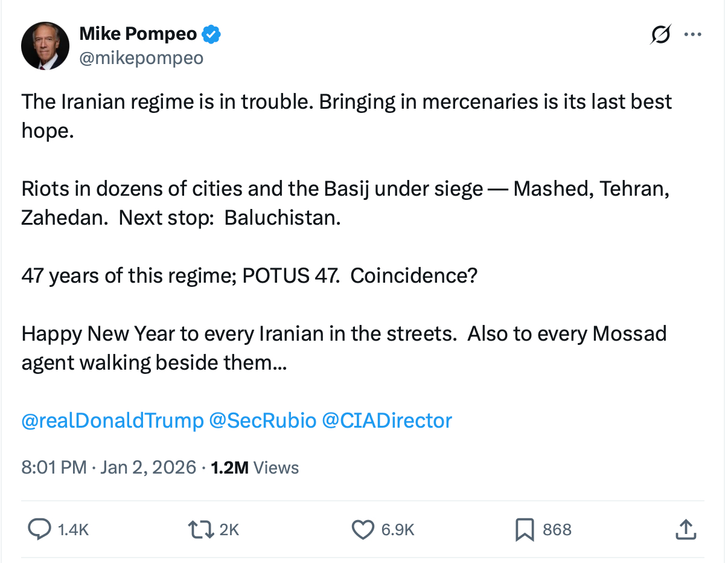Image resolution: width=728 pixels, height=563 pixels.
Task: Click the 2K reposts count
Action: pyautogui.click(x=229, y=530)
